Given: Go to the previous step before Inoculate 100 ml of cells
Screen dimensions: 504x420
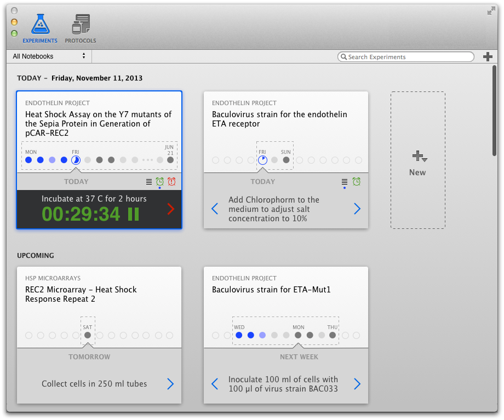Looking at the screenshot, I should click(215, 384).
